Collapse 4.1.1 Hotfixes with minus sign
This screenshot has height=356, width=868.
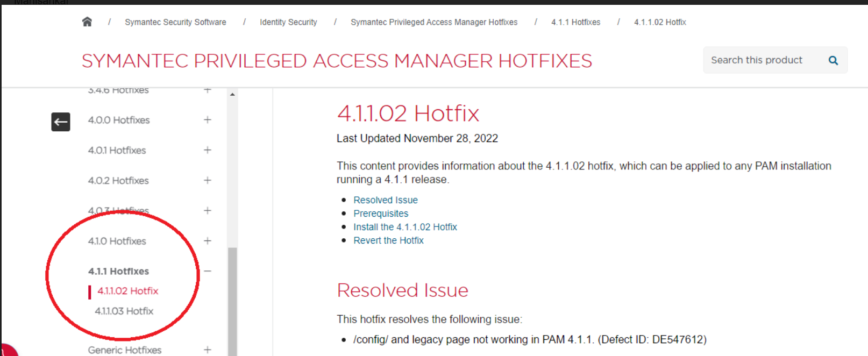[x=208, y=271]
